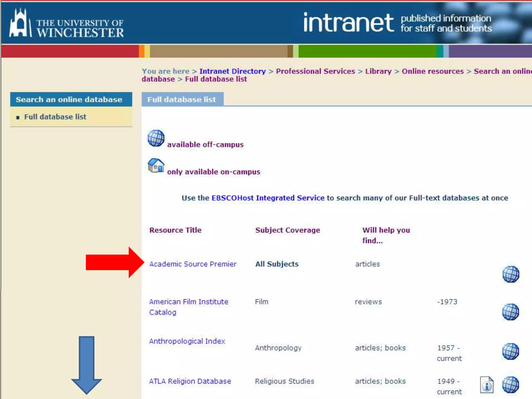The image size is (532, 399).
Task: Click 'articles' in the Academic Source Premier row
Action: coord(368,264)
